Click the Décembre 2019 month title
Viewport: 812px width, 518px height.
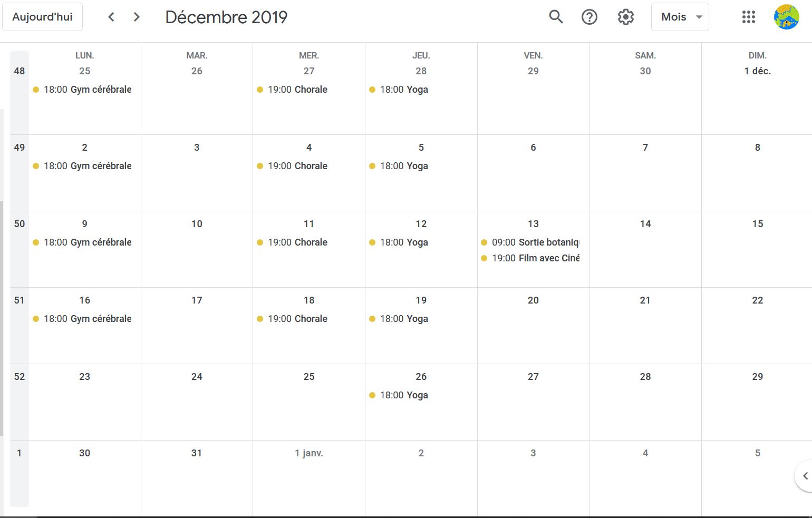tap(226, 17)
